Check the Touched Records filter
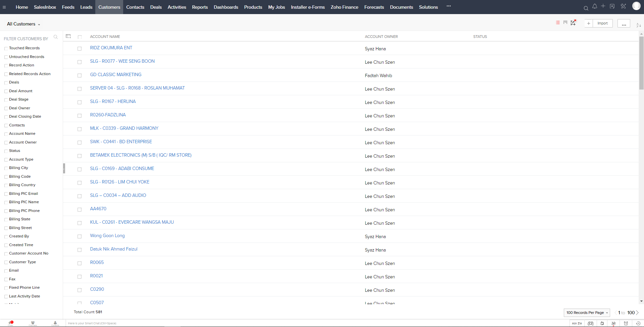Viewport: 644px width, 327px height. [6, 48]
